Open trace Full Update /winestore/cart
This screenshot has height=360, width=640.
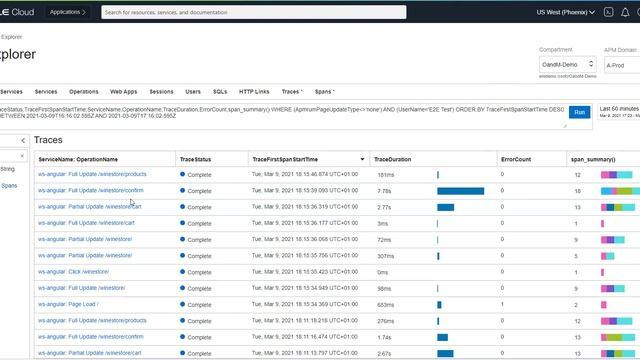(x=86, y=223)
